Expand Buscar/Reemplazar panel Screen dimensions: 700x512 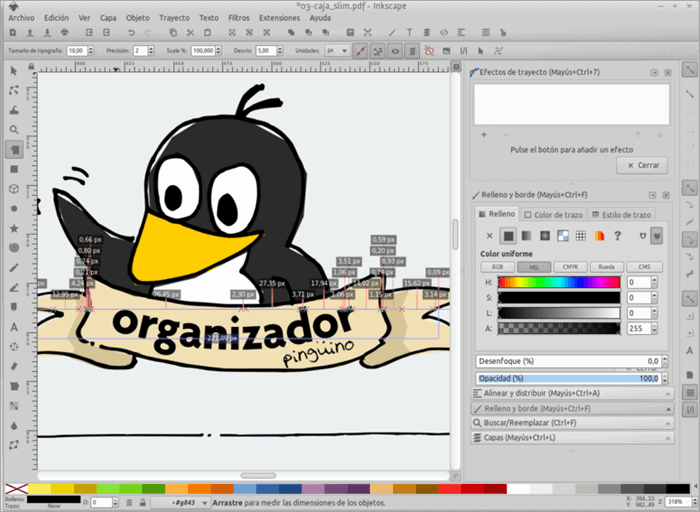(x=572, y=423)
